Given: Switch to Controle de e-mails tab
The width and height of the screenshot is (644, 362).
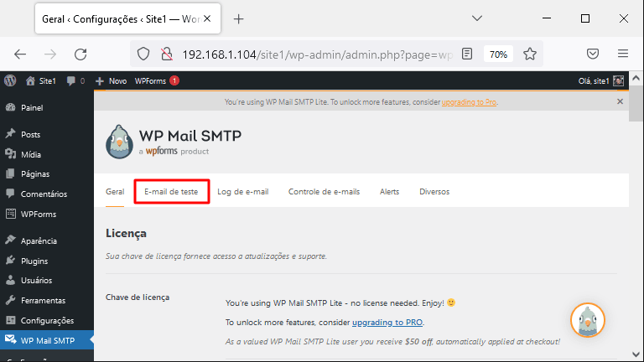Looking at the screenshot, I should pyautogui.click(x=324, y=192).
